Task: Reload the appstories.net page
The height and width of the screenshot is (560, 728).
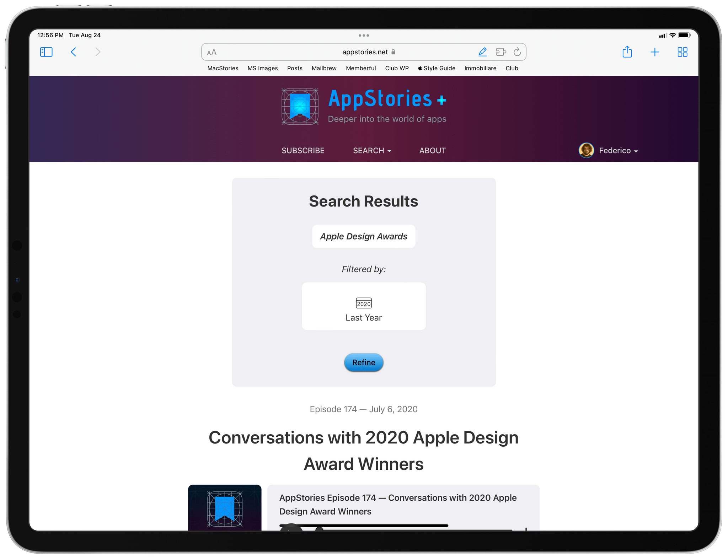Action: tap(517, 52)
